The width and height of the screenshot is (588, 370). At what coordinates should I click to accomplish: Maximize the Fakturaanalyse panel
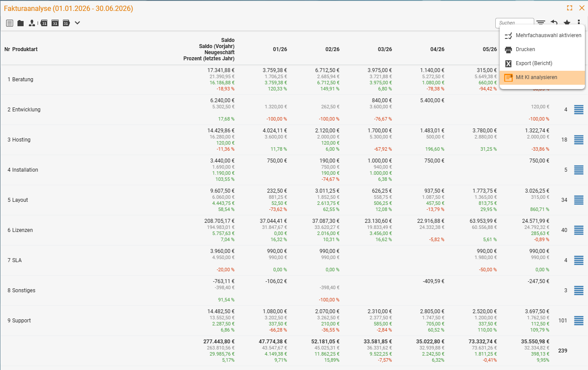coord(570,8)
